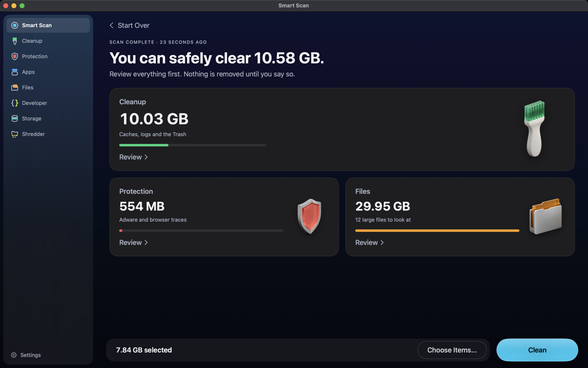Screen dimensions: 588x368
Task: Go to the Apps section label
Action: 28,72
